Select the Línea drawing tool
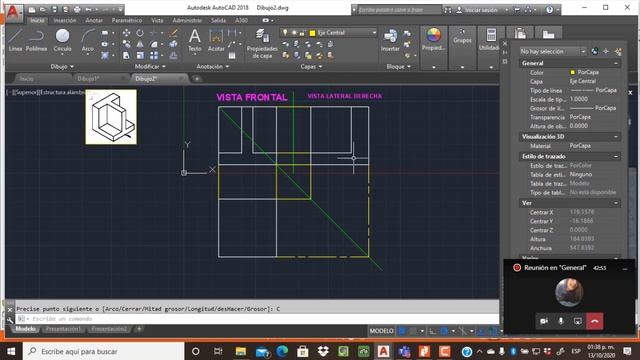 (15, 40)
